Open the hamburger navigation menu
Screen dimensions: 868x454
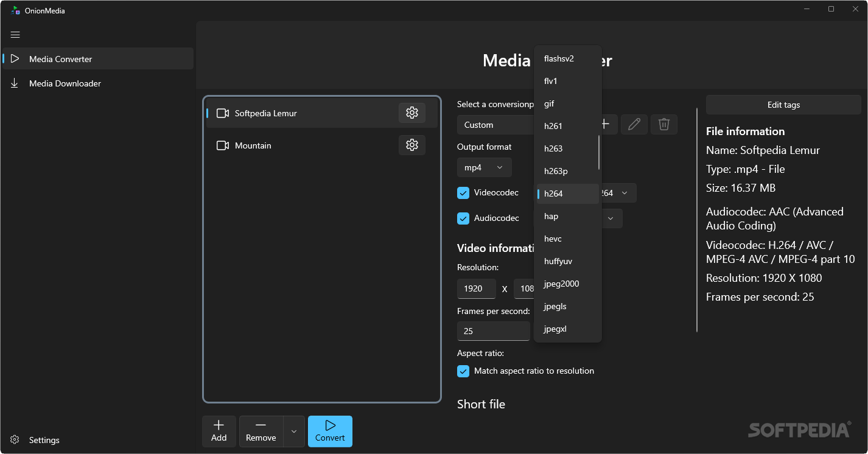15,35
